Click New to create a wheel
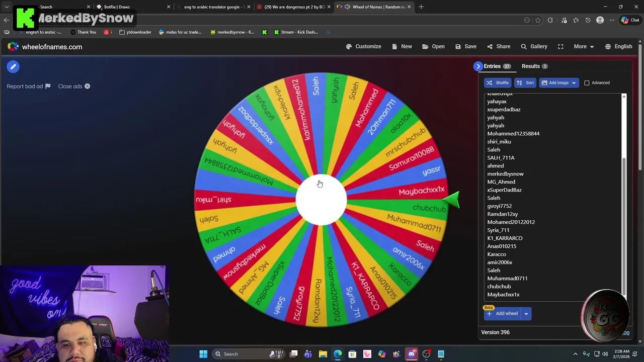Viewport: 644px width, 362px height. click(x=402, y=47)
